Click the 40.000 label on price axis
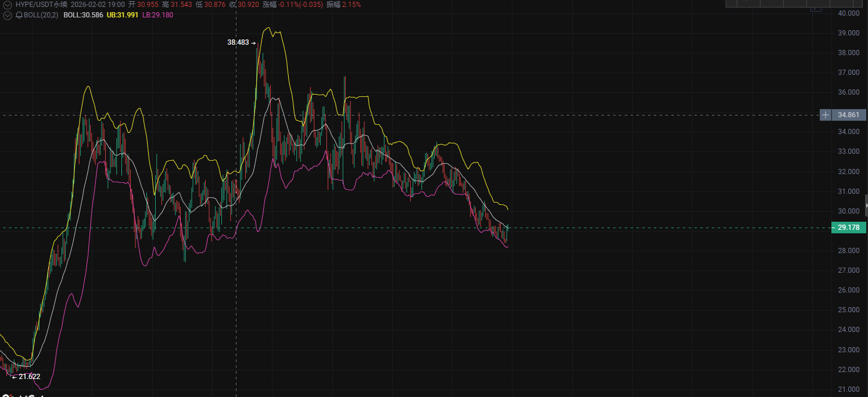This screenshot has width=868, height=397. pyautogui.click(x=849, y=13)
